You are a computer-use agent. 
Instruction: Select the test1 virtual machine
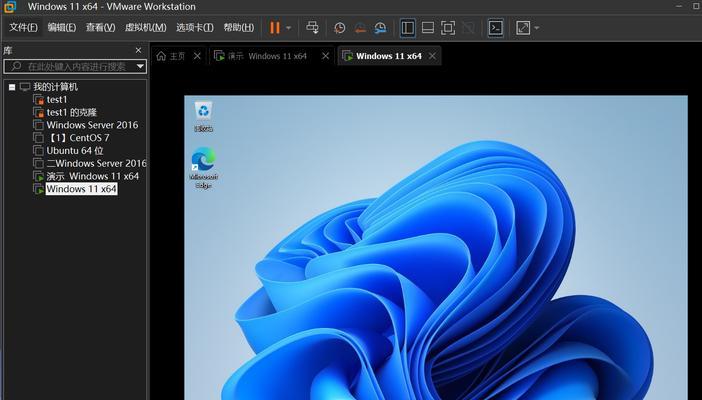point(57,99)
